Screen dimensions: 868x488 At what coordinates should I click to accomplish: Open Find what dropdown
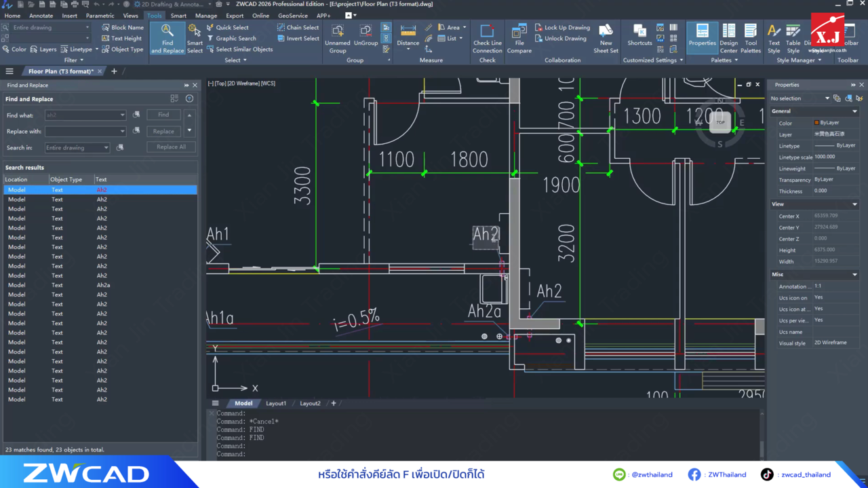click(122, 115)
